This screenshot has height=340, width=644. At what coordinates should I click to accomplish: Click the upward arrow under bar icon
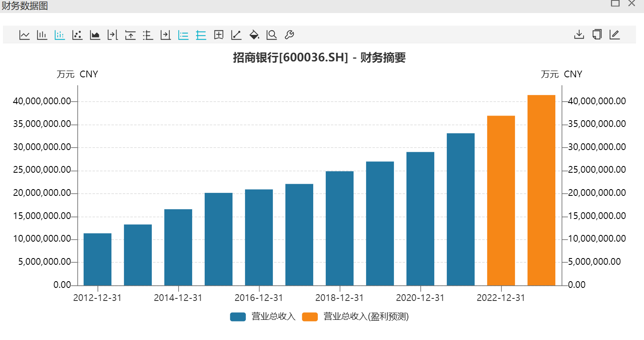130,35
